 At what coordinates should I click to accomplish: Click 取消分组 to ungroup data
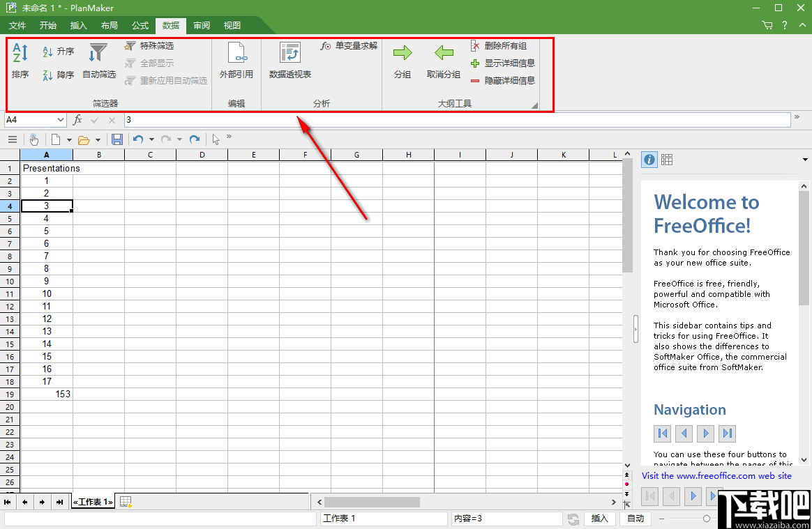444,61
